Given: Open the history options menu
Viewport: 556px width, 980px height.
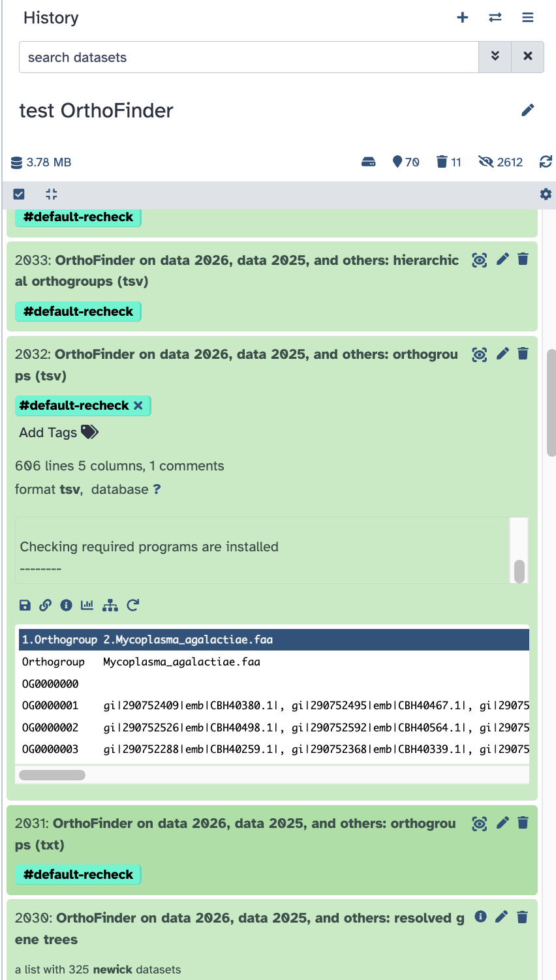Looking at the screenshot, I should [x=528, y=18].
